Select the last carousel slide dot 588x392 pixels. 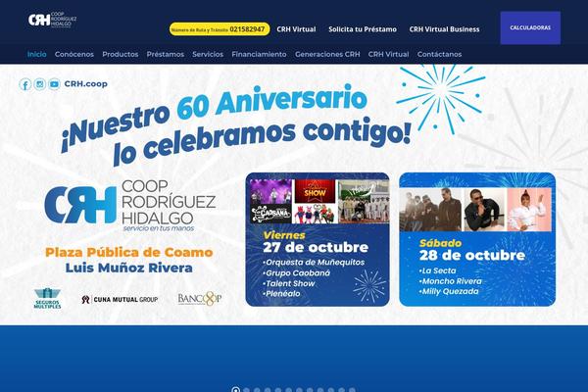[352, 390]
